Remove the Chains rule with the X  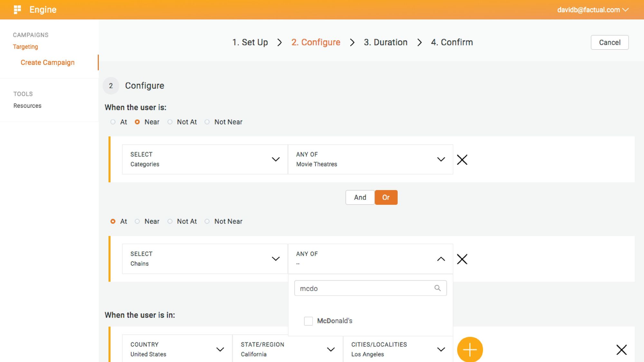click(x=462, y=259)
